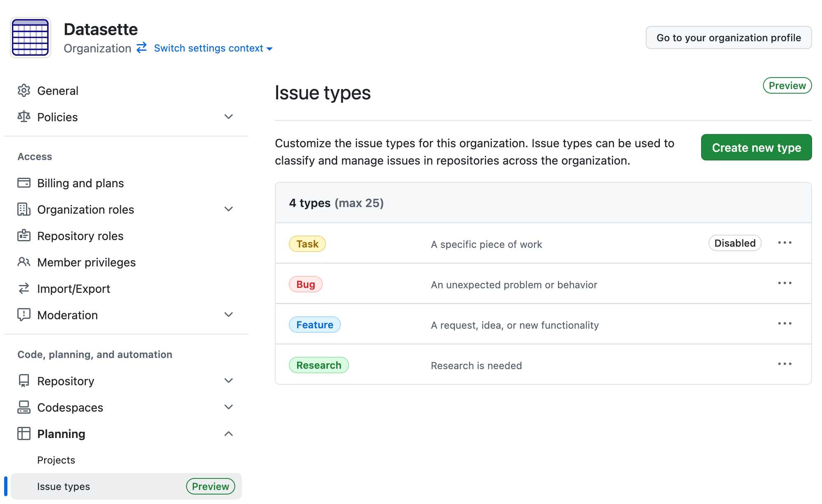Expand the Organization roles chevron
822x504 pixels.
[229, 209]
